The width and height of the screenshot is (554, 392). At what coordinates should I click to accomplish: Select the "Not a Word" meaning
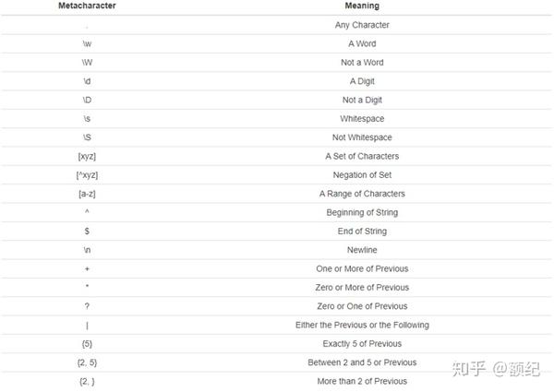coord(361,62)
